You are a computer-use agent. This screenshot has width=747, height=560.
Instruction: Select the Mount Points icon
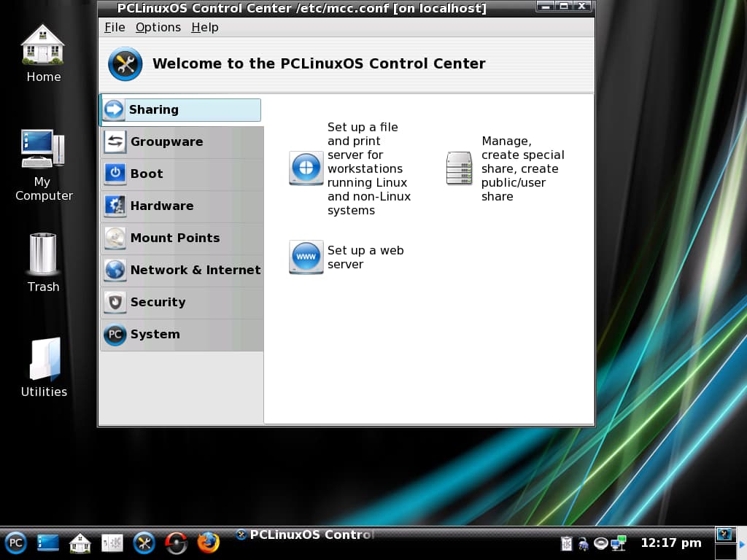coord(115,238)
